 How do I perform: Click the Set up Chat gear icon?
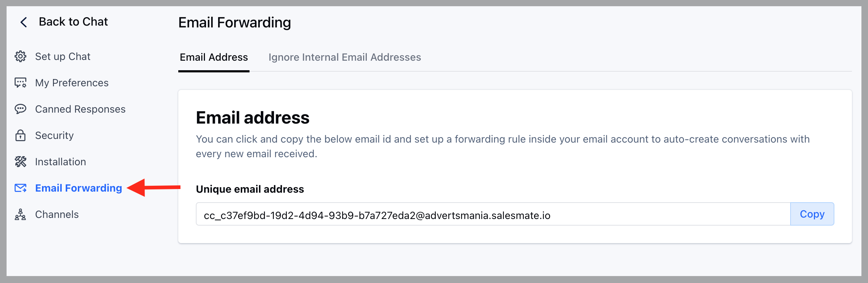pyautogui.click(x=20, y=56)
